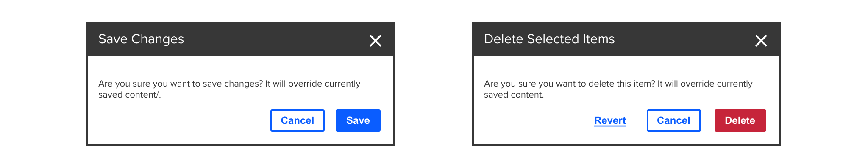The width and height of the screenshot is (868, 168).
Task: Click the blank background between the two dialogs
Action: [434, 84]
